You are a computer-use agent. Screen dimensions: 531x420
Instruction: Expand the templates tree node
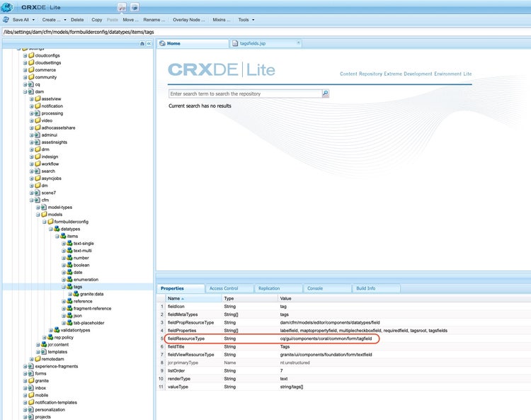pyautogui.click(x=38, y=352)
